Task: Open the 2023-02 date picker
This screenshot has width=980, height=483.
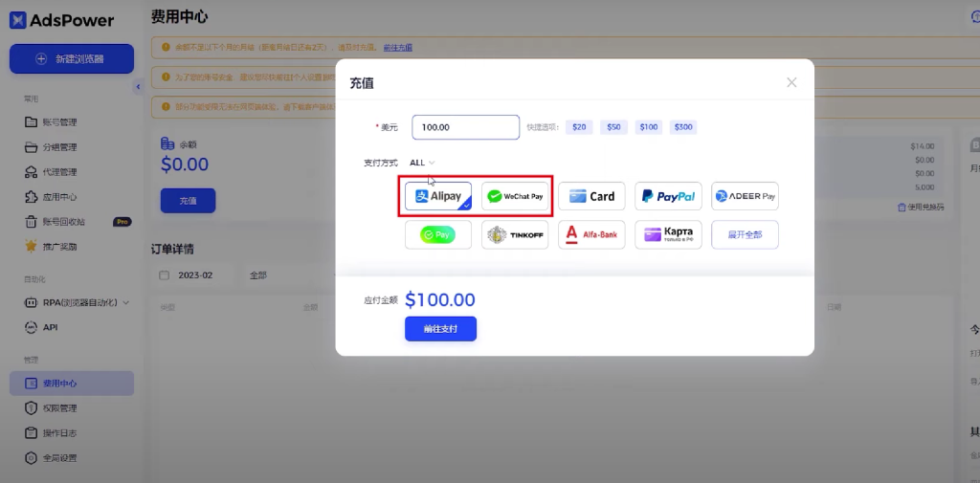Action: [191, 274]
